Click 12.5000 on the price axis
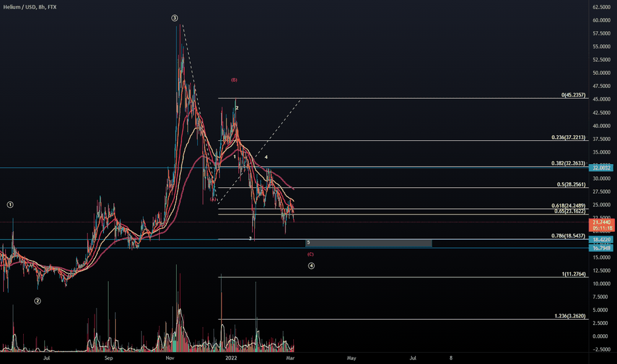This screenshot has height=364, width=617. pyautogui.click(x=602, y=271)
